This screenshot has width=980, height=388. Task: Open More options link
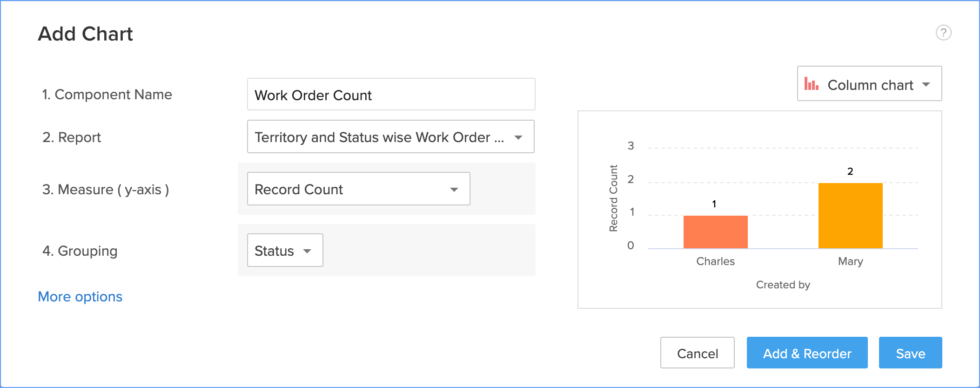[x=80, y=297]
